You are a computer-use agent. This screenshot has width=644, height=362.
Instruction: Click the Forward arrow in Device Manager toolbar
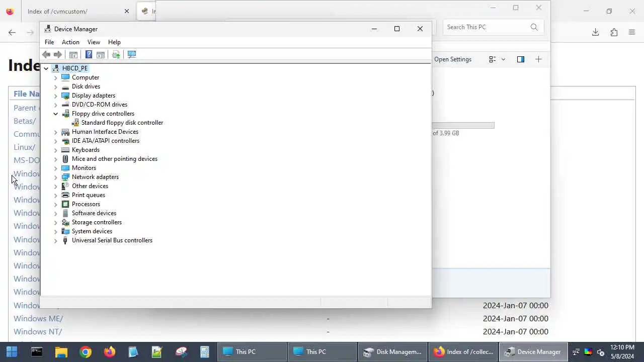point(58,54)
